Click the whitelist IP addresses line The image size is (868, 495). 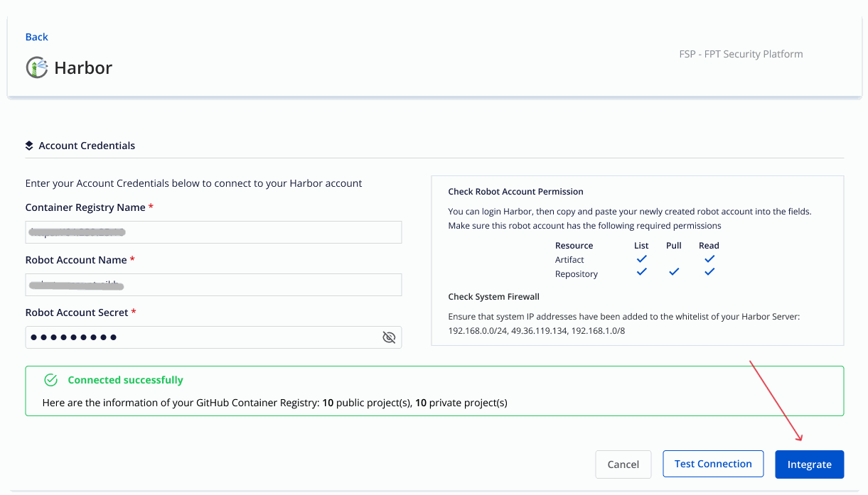[x=537, y=331]
